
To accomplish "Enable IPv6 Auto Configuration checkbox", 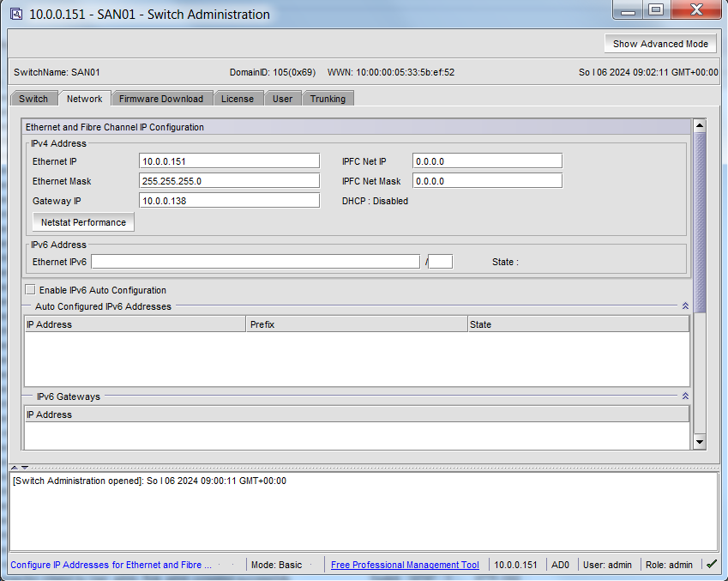I will click(x=31, y=290).
